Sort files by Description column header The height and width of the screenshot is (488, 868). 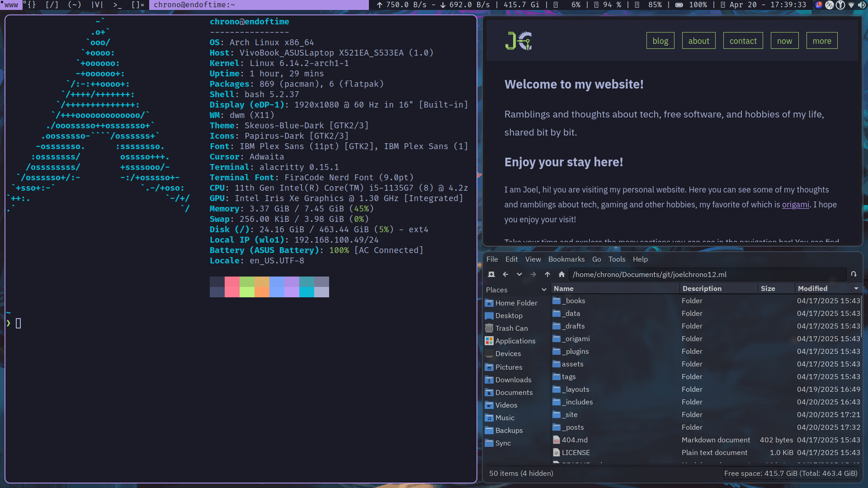719,288
